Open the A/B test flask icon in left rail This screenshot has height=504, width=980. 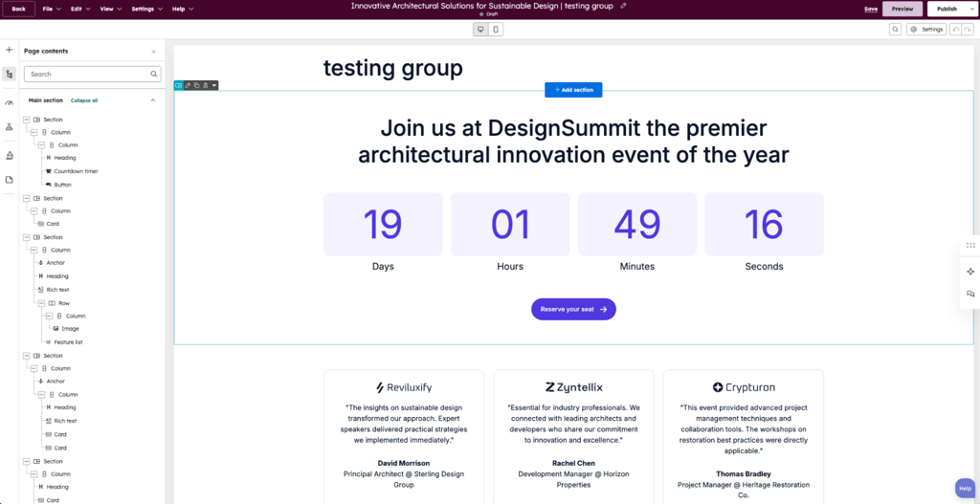[x=9, y=127]
